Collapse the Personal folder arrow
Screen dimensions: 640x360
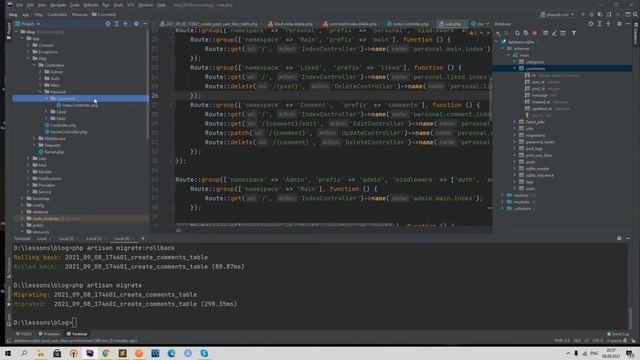41,92
